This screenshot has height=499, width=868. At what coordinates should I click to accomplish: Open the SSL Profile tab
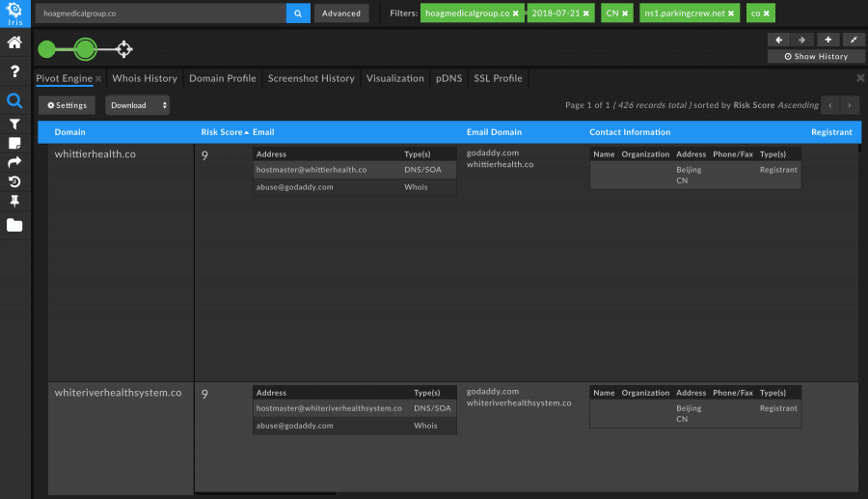pos(498,78)
